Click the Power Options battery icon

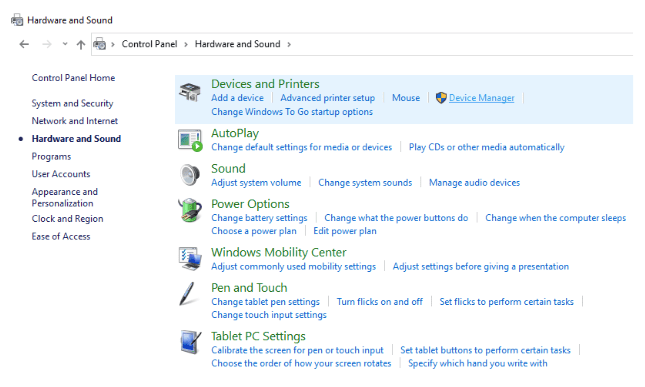click(190, 210)
